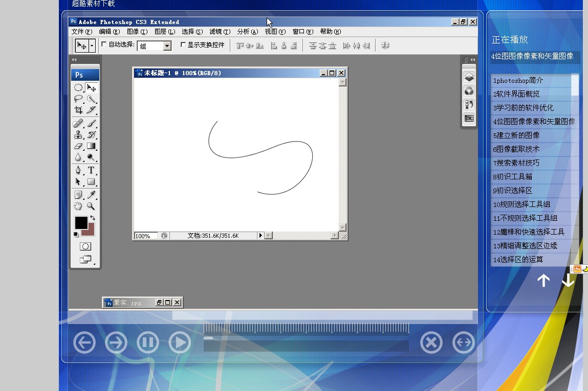Pick the Horizontal Type tool
This screenshot has width=588, height=391.
tap(91, 170)
